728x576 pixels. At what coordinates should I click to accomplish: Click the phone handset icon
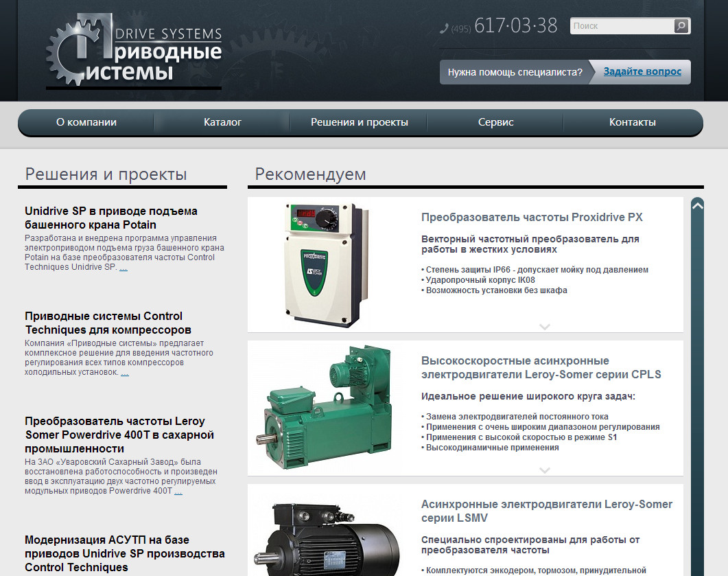tap(444, 28)
